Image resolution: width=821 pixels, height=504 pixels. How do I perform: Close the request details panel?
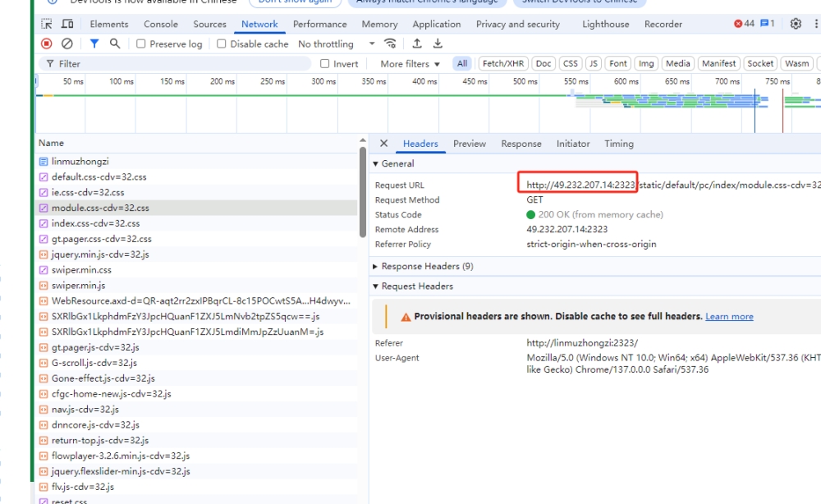coord(383,144)
